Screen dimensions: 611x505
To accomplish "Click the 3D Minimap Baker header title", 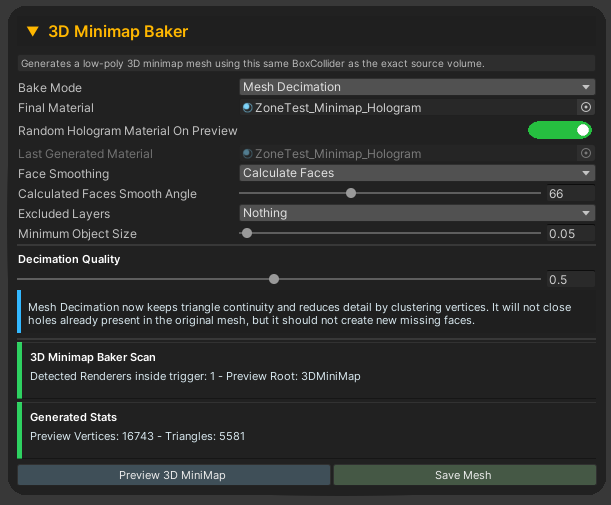I will pos(118,32).
